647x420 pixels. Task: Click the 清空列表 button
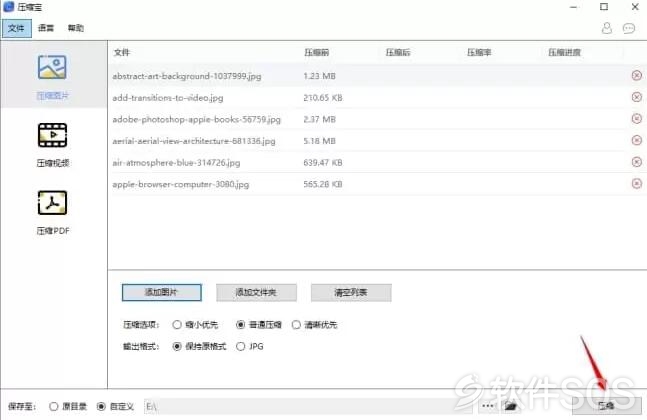point(351,293)
